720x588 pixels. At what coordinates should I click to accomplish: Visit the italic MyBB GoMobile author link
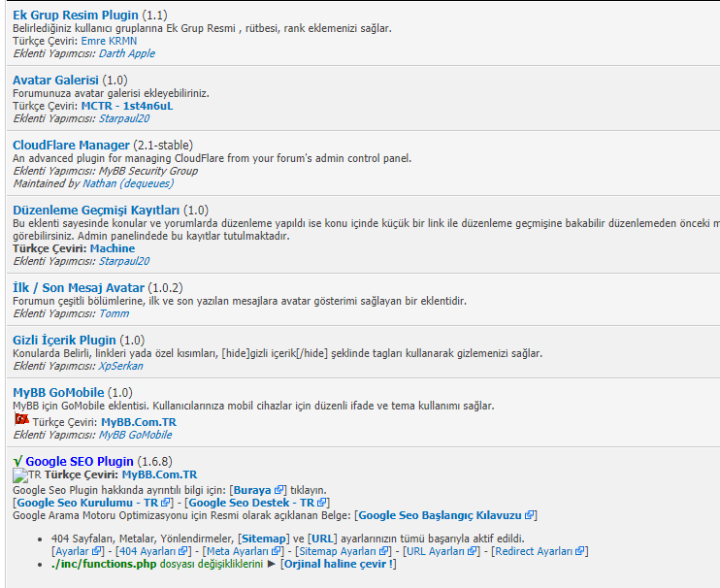[136, 435]
